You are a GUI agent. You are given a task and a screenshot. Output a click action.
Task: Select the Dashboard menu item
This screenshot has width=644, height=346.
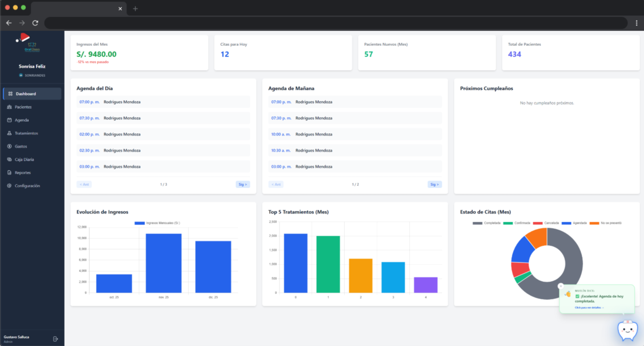tap(32, 94)
